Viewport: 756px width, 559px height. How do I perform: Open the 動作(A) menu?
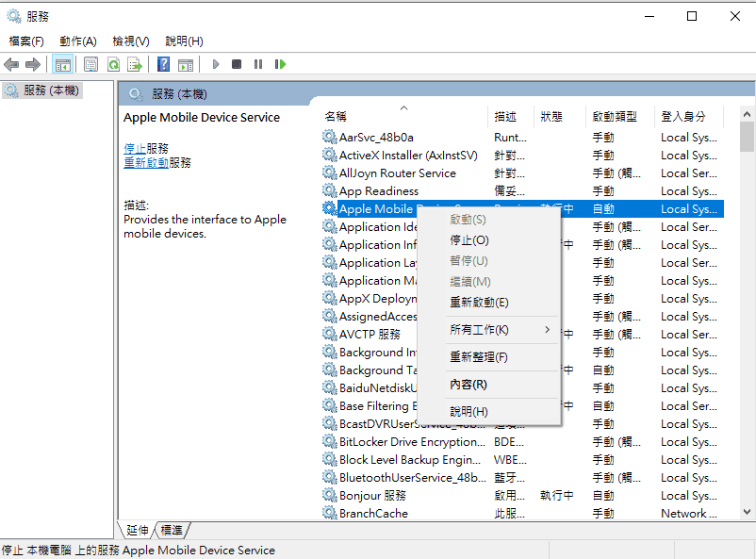77,41
